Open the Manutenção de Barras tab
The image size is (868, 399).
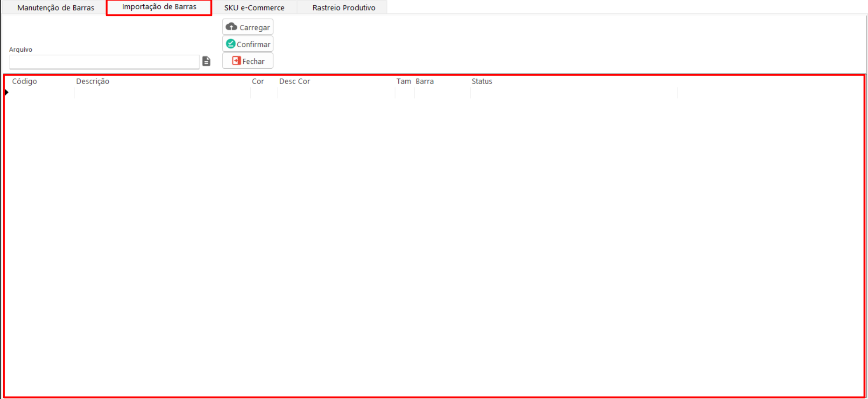coord(56,7)
